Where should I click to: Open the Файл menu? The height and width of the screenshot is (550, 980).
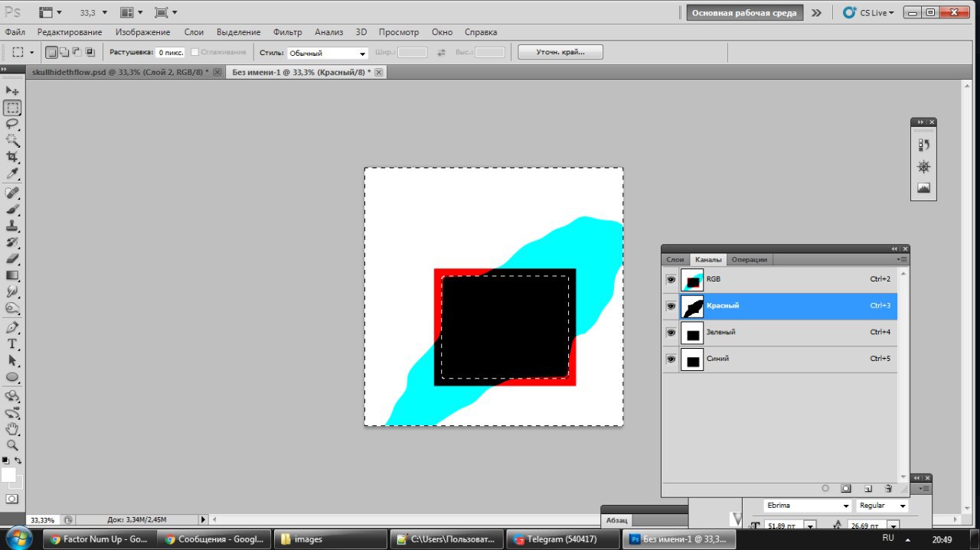pyautogui.click(x=15, y=32)
